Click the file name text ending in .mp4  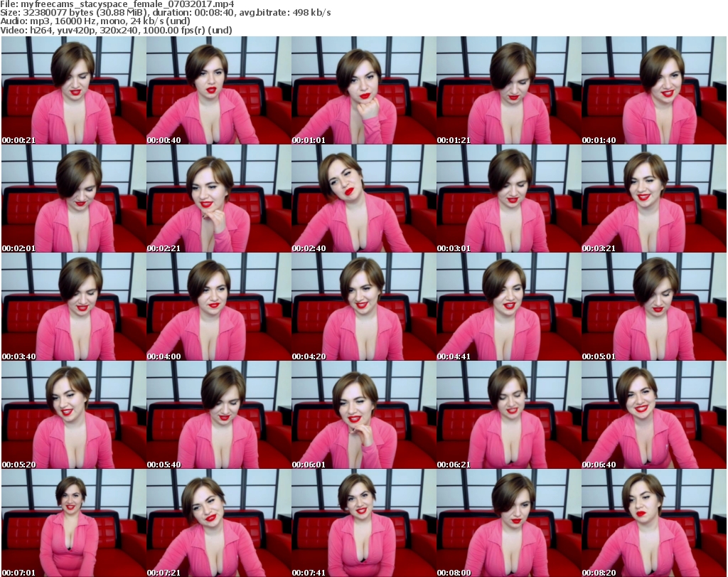click(x=128, y=4)
